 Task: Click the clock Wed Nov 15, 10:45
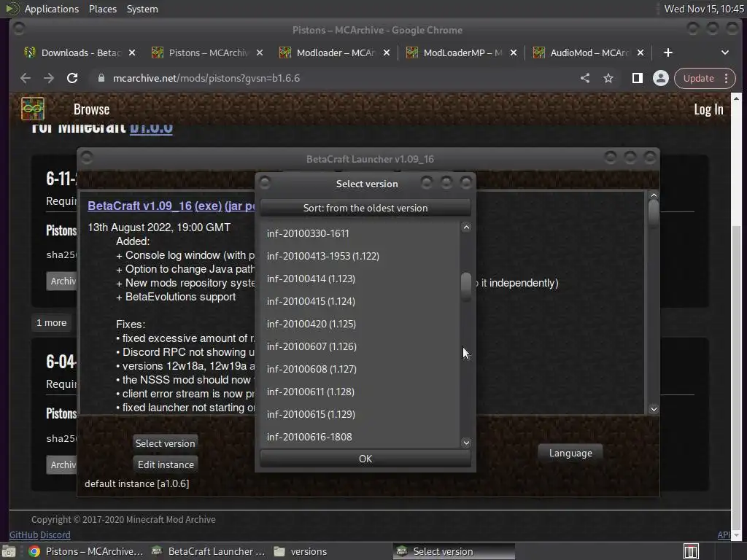pos(704,9)
